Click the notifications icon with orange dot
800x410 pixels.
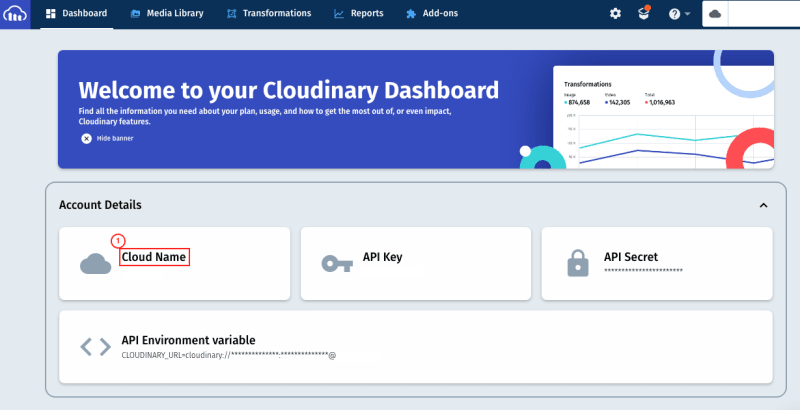(644, 13)
